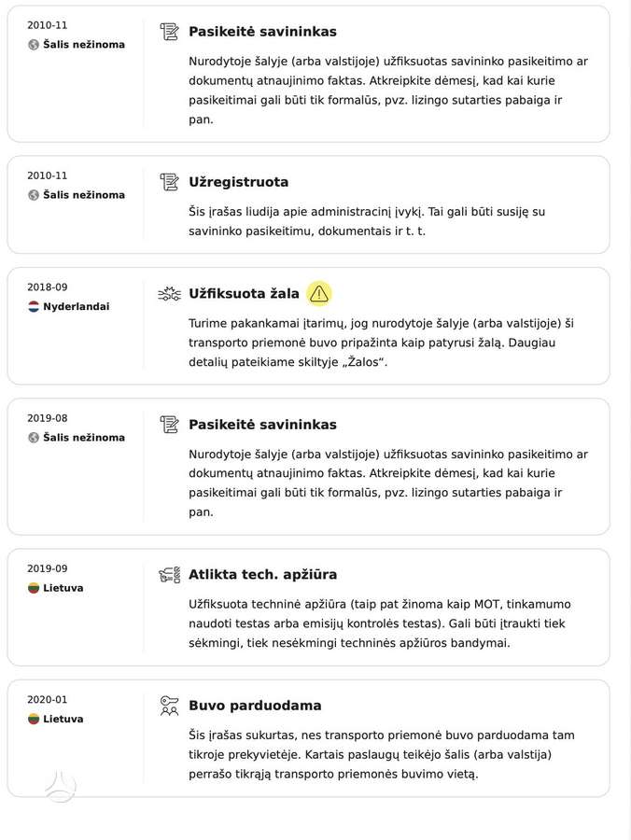Click the document icon by the first Pasikeitė savininkas entry
The image size is (631, 840).
tap(169, 32)
